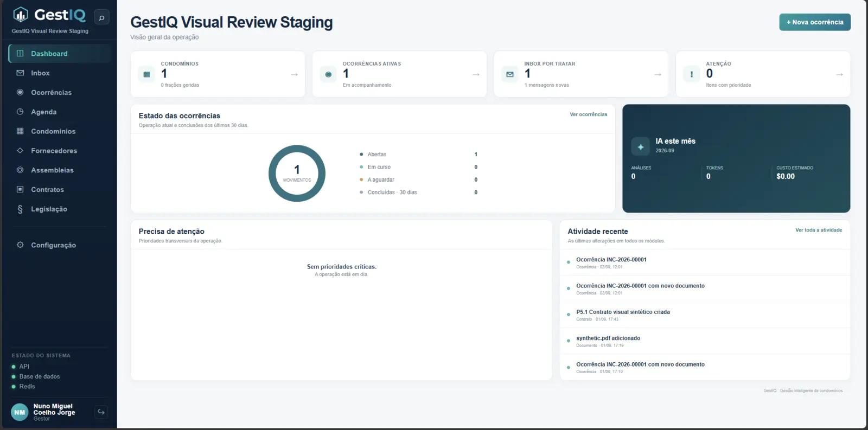Click the Configuração gear icon
Viewport: 868px width, 430px height.
click(x=20, y=245)
